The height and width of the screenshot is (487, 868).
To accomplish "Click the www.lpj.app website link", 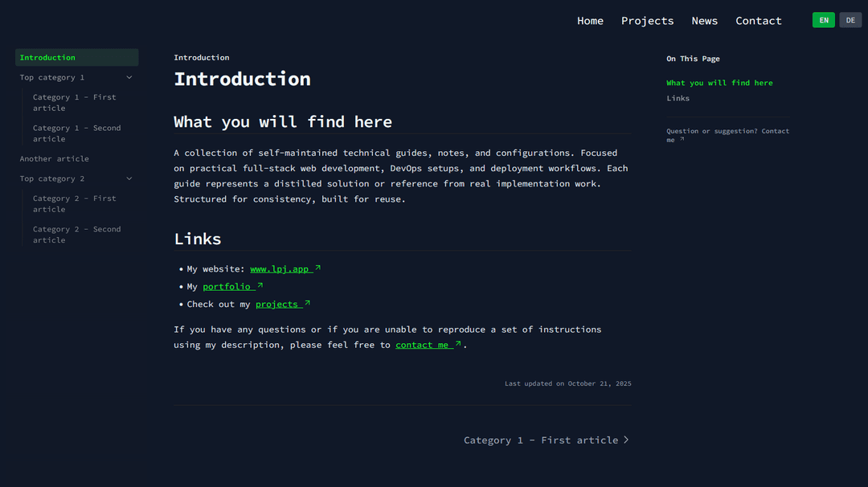I will point(280,269).
